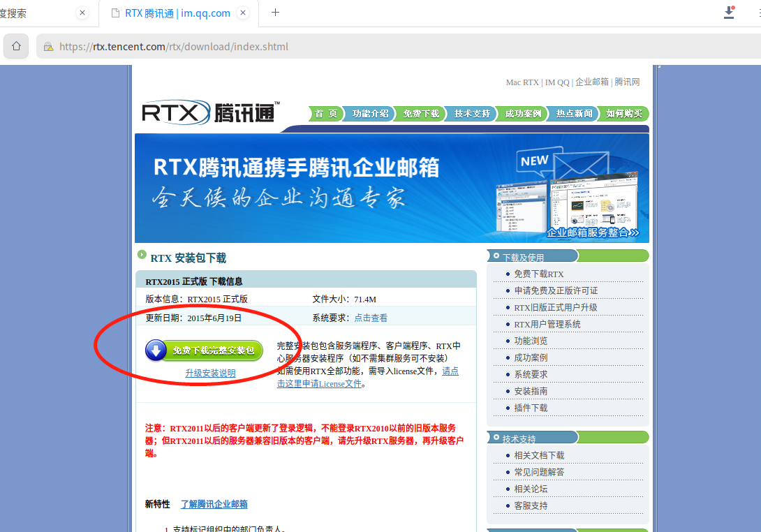Click 更新日期: 2015年6月19日 text
Screen dimensions: 761x532
click(x=193, y=318)
